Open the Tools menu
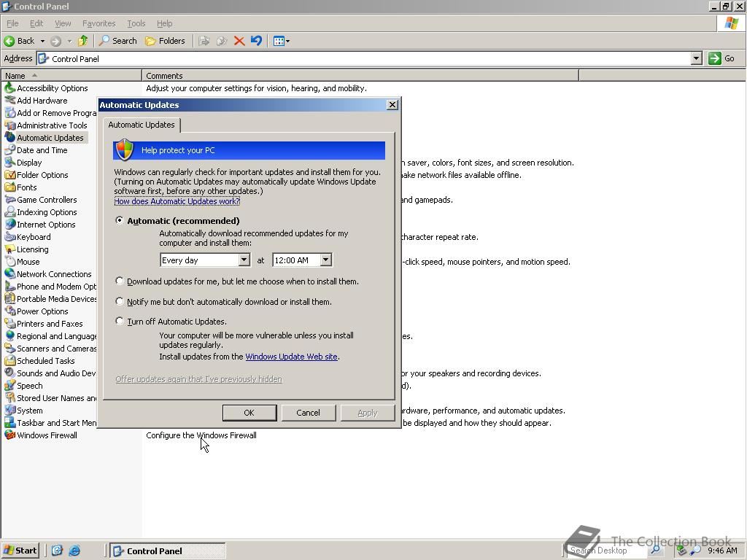The image size is (747, 560). 136,23
